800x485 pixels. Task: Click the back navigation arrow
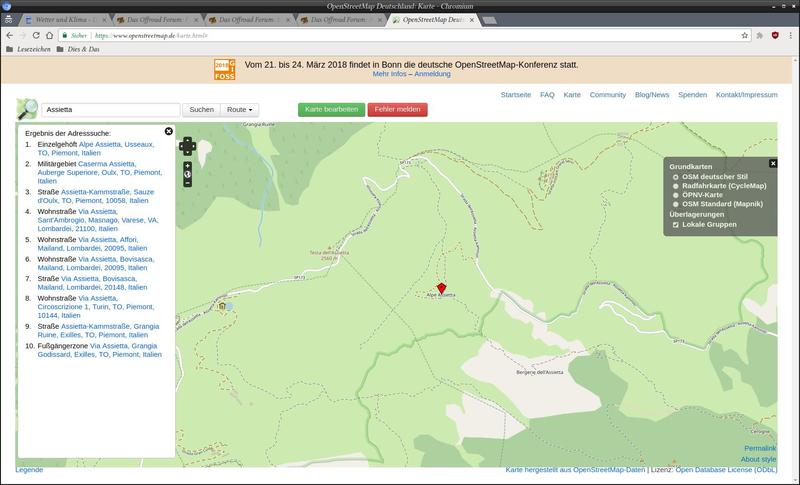pyautogui.click(x=9, y=36)
